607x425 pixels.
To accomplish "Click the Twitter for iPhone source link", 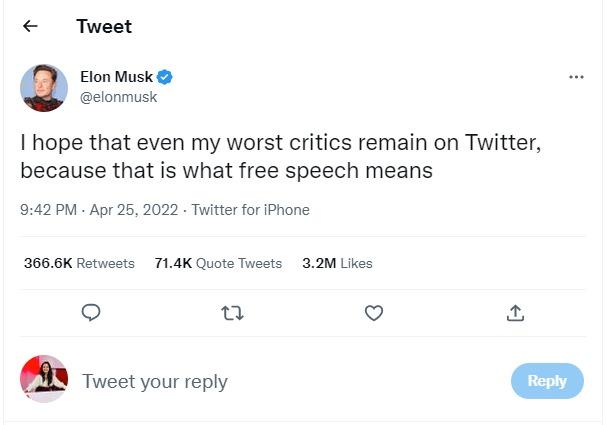I will tap(250, 210).
